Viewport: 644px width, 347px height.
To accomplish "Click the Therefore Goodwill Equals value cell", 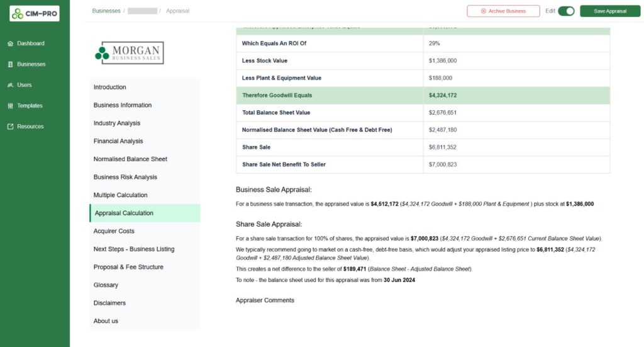I will point(516,95).
